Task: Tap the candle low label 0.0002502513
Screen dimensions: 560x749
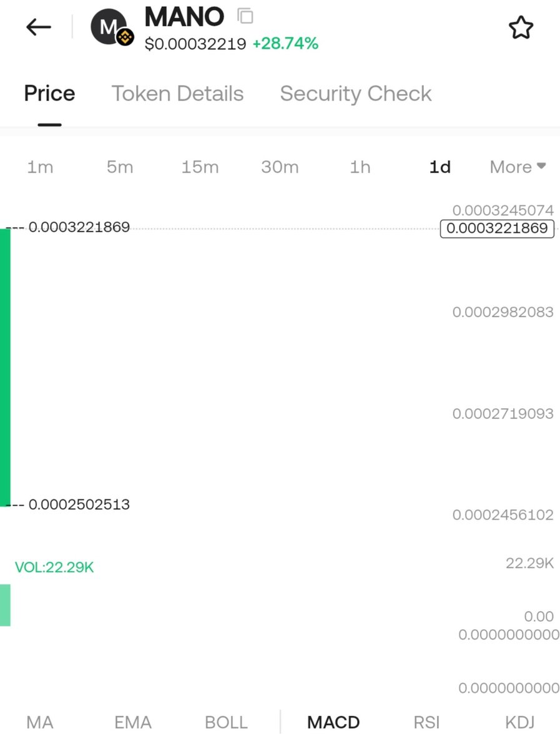Action: pyautogui.click(x=79, y=504)
